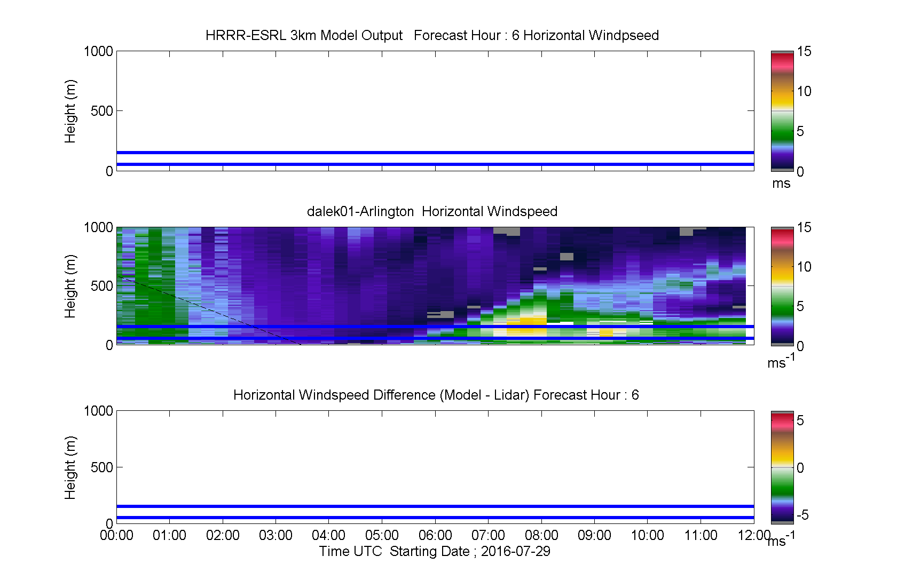Screen dimensions: 897x588
Task: Click the 06:00 time tick label
Action: 435,535
